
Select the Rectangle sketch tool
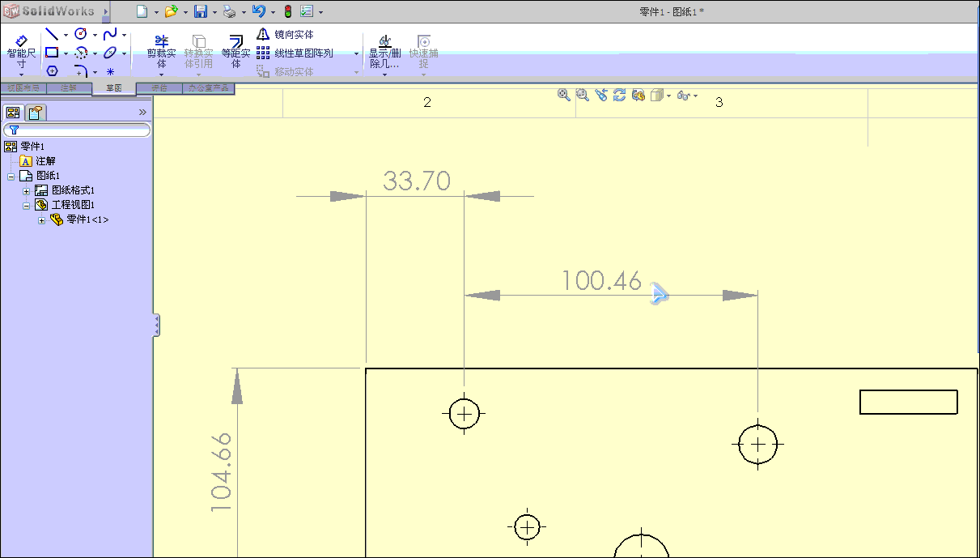(52, 53)
